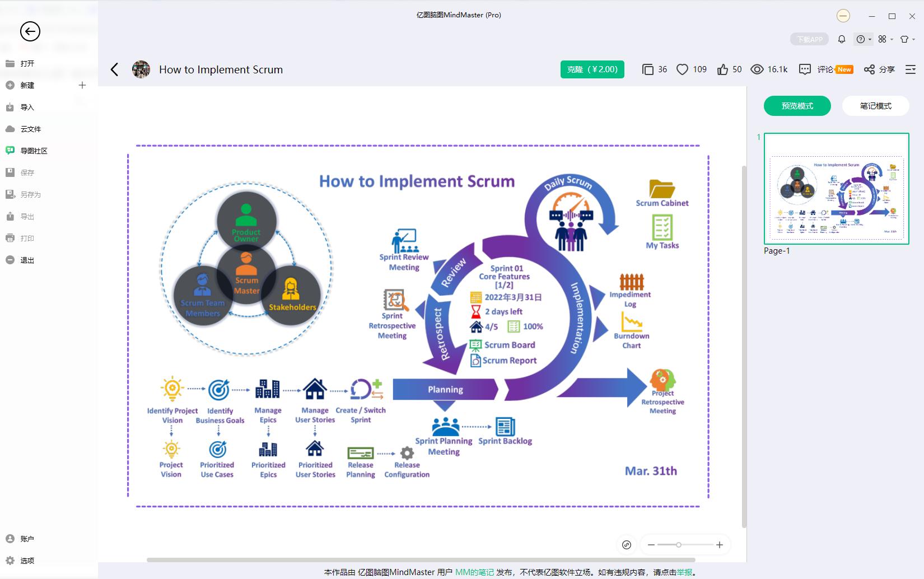Click the thumbs-up like icon

(x=723, y=69)
